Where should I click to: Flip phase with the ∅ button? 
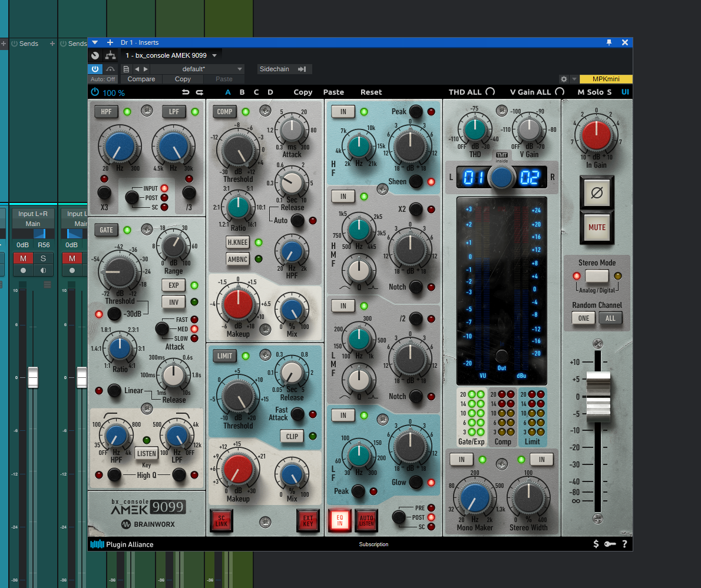(x=597, y=193)
